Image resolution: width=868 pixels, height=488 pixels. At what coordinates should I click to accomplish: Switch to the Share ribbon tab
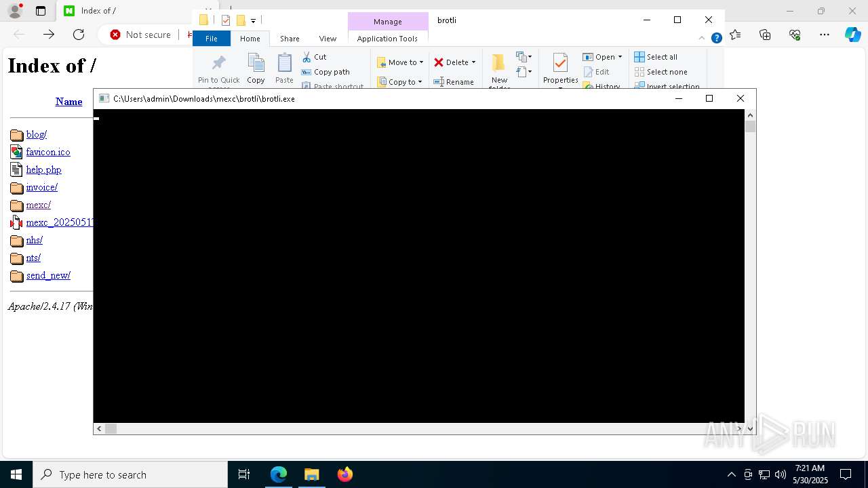tap(290, 39)
